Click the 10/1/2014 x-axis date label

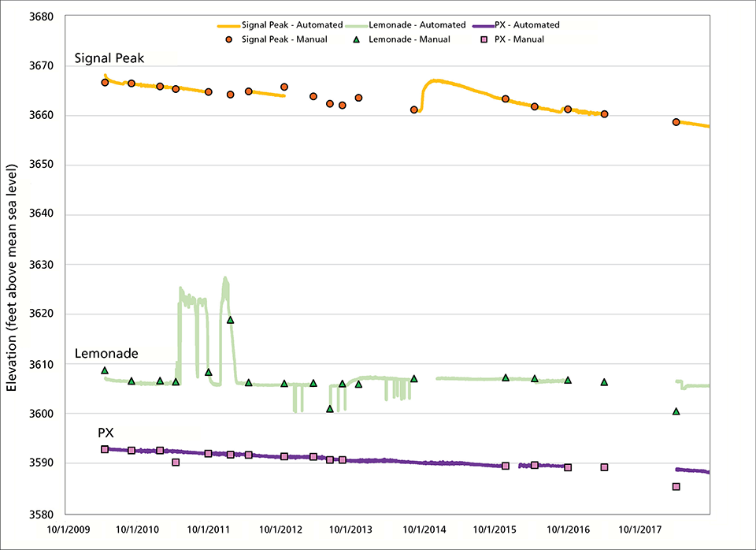coord(424,530)
